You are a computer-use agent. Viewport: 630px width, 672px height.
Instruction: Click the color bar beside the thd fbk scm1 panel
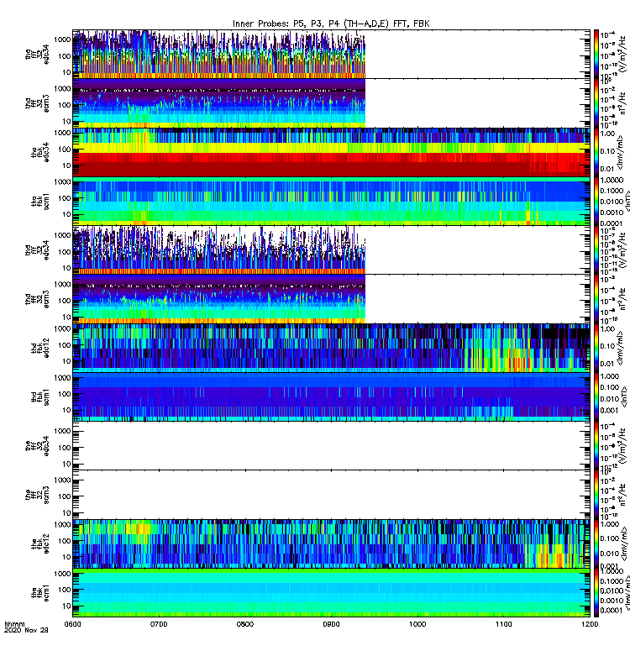coord(596,397)
